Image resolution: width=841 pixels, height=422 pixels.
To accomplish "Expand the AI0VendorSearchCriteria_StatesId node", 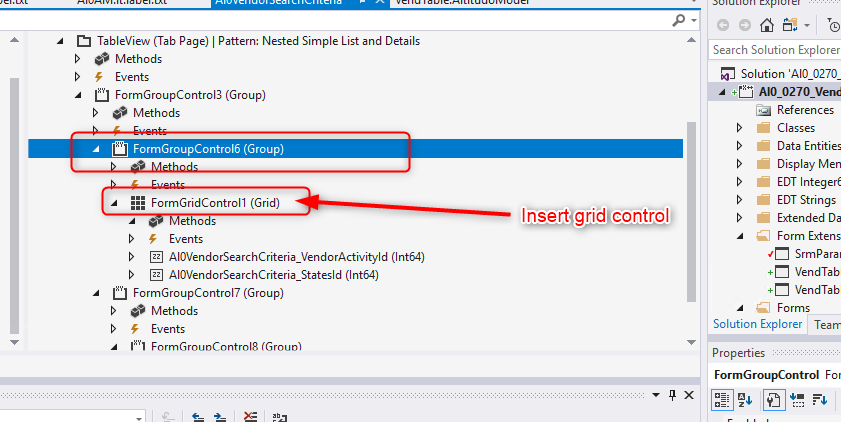I will click(x=132, y=275).
